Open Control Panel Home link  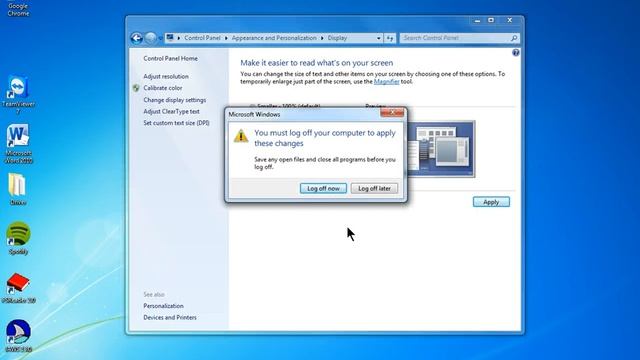170,58
